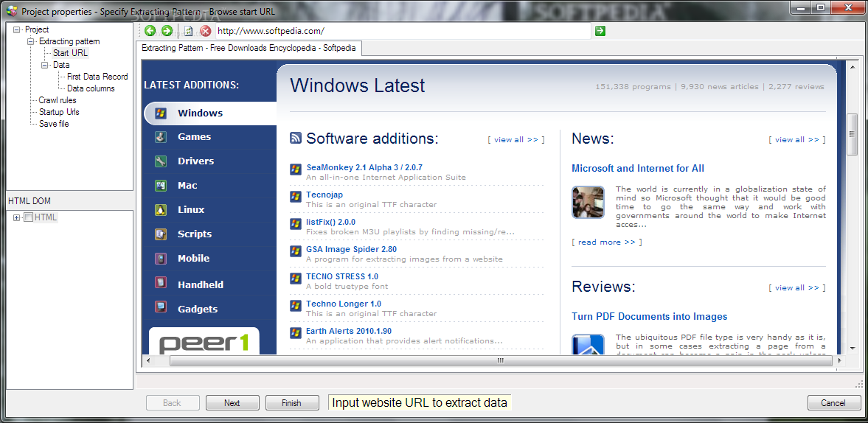868x423 pixels.
Task: Open view all link for Software additions
Action: coord(516,140)
